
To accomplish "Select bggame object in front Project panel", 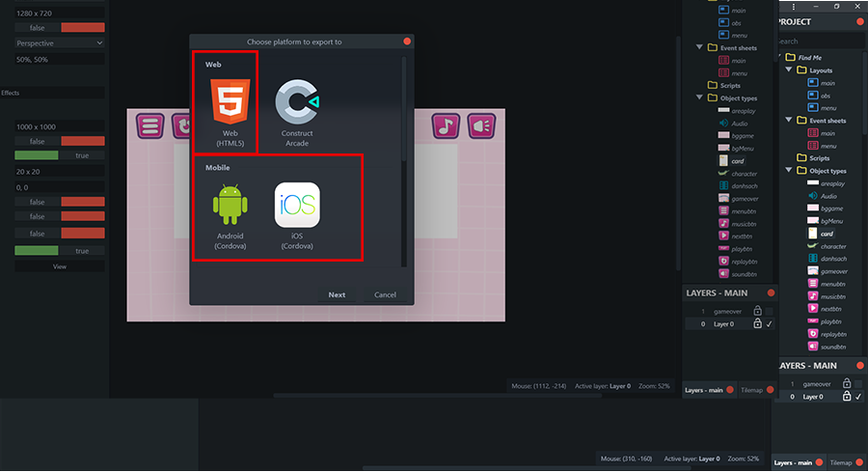I will 826,208.
